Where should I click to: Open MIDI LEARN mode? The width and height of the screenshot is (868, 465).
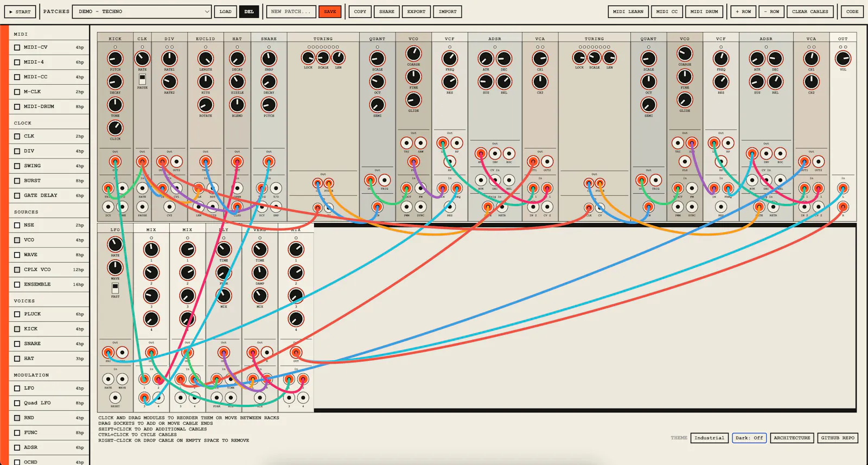coord(628,11)
